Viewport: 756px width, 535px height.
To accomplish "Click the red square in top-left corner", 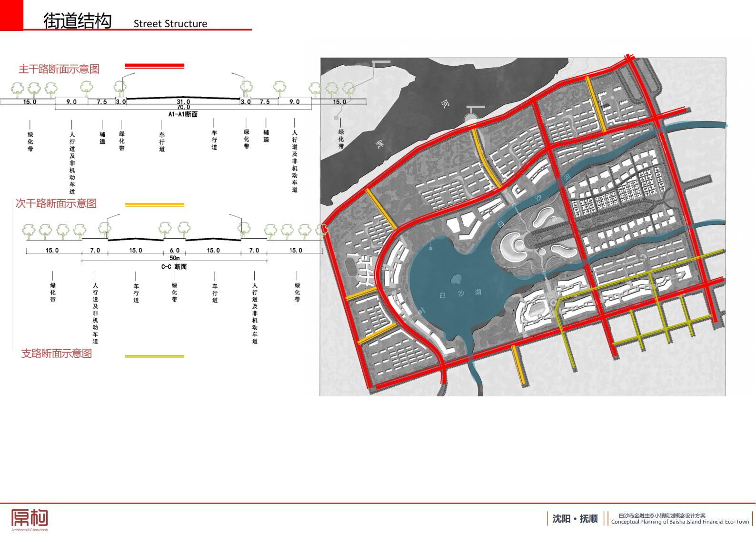I will (11, 15).
